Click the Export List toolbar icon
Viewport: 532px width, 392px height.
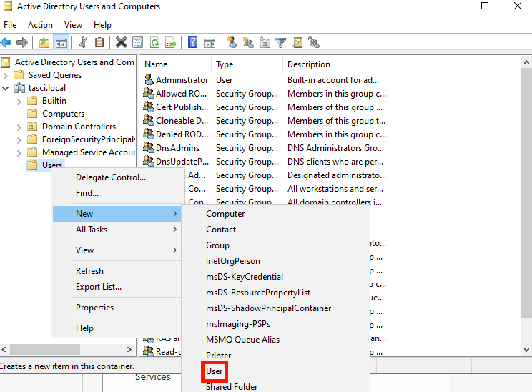[x=171, y=43]
